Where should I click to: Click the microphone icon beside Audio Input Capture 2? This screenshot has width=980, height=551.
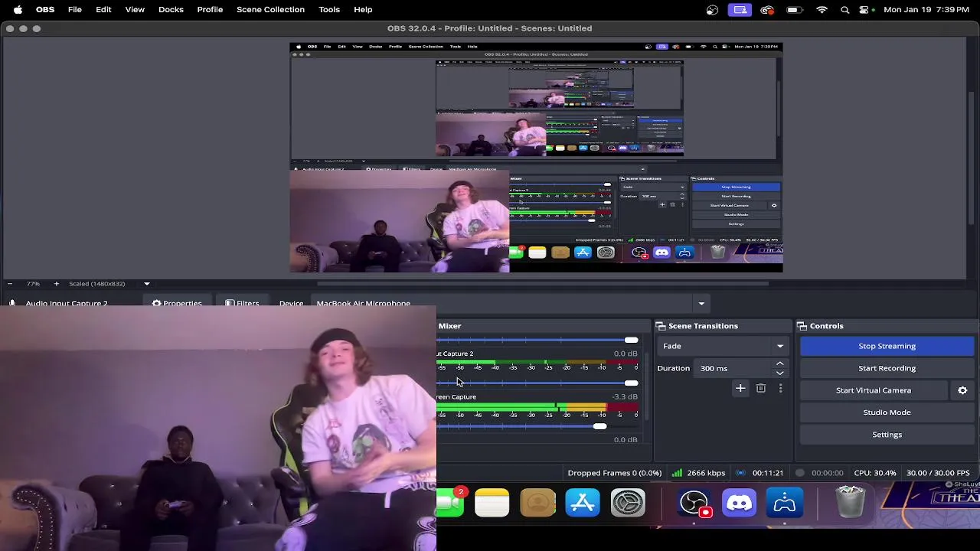point(12,302)
